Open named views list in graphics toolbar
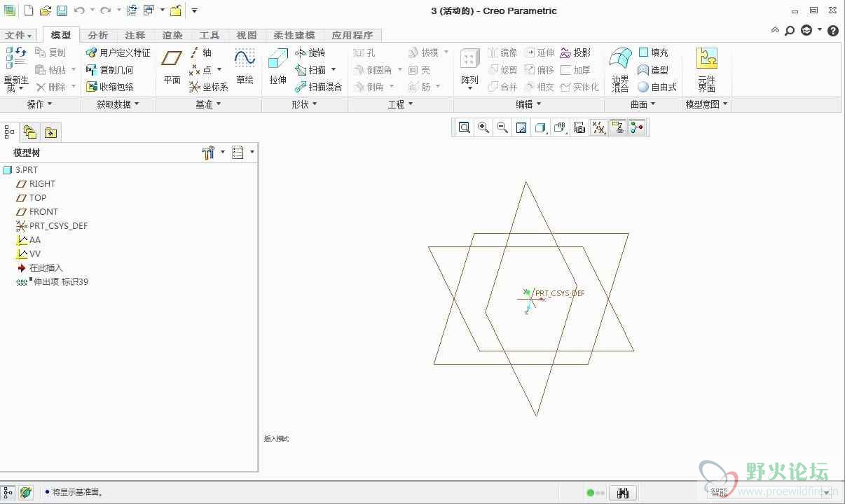Viewport: 845px width, 504px height. [x=560, y=127]
